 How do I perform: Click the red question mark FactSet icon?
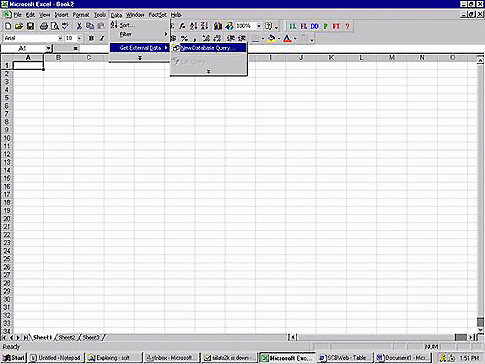click(347, 26)
